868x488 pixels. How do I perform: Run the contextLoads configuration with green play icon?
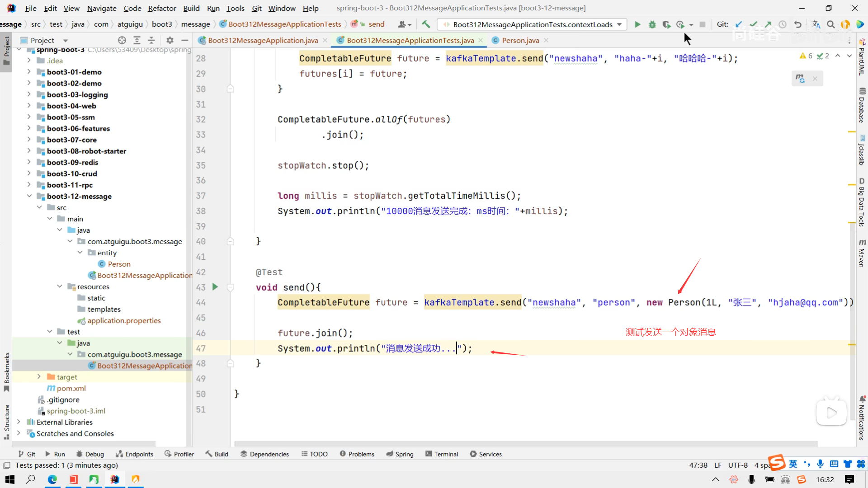click(x=637, y=24)
